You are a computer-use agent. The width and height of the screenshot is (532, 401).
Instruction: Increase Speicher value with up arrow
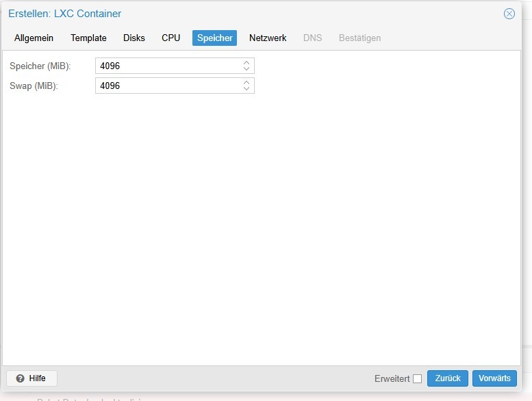point(246,63)
